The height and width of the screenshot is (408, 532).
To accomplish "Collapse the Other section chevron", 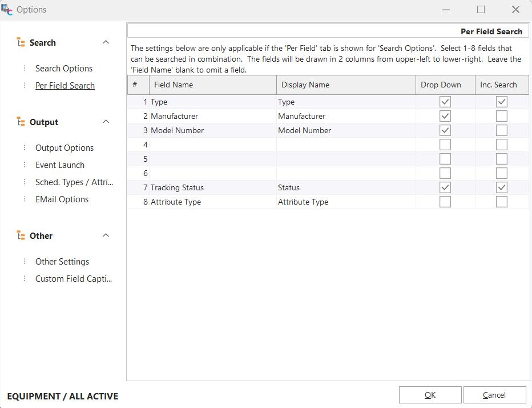I will click(106, 235).
